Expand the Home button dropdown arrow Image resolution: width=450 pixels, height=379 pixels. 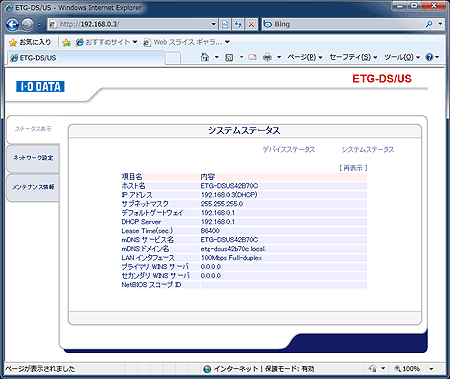tap(217, 57)
